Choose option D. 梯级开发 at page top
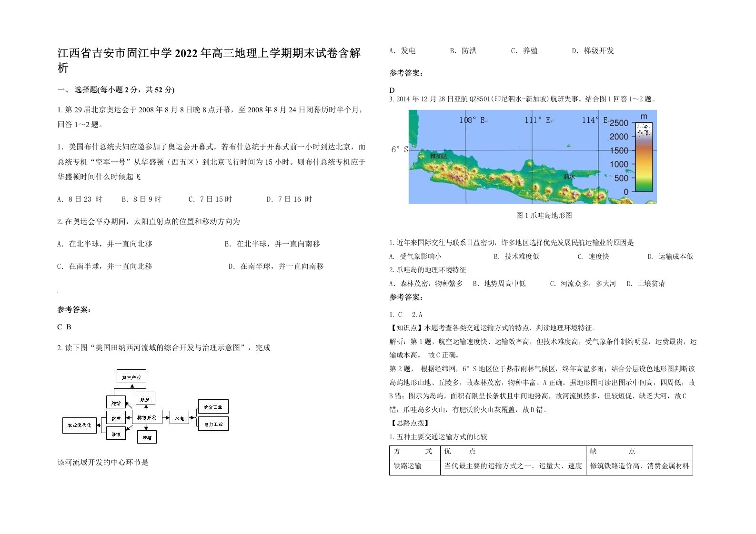The height and width of the screenshot is (534, 756). coord(593,51)
